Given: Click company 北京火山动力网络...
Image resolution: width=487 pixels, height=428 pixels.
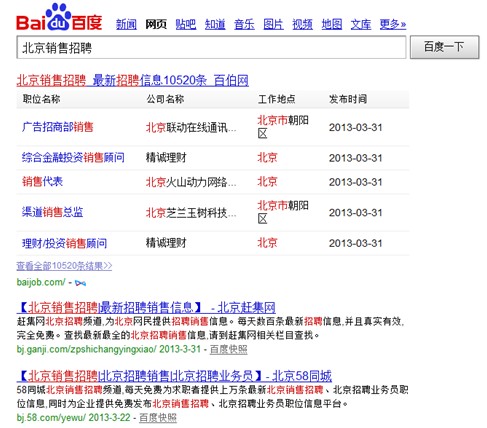Looking at the screenshot, I should point(191,182).
